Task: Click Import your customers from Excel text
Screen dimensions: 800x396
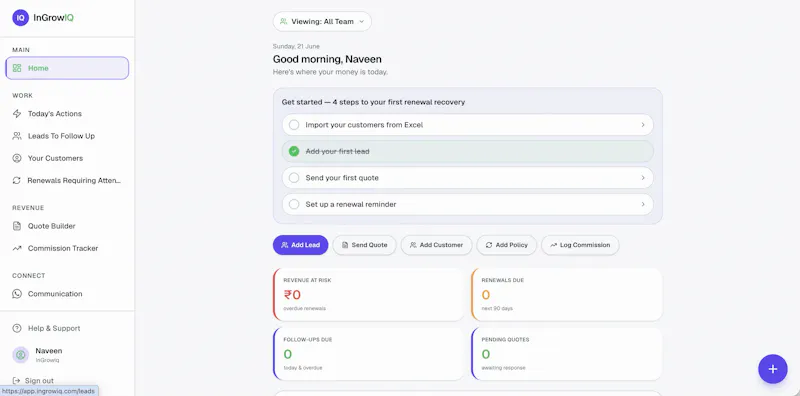Action: [x=364, y=125]
